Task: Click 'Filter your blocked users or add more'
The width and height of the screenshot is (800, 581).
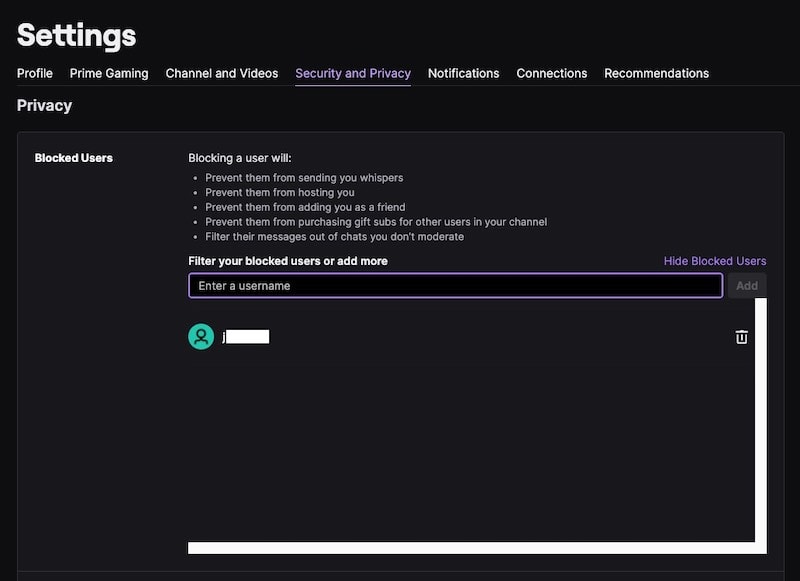Action: [288, 261]
